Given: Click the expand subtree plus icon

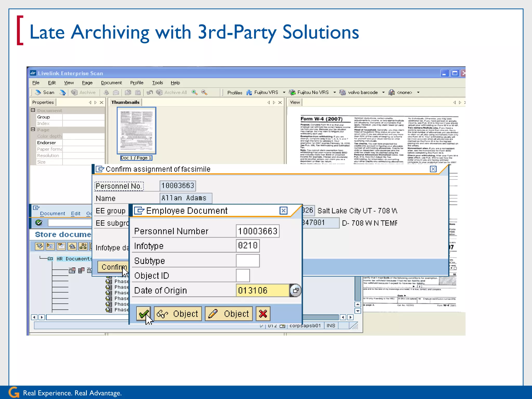Looking at the screenshot, I should click(x=50, y=246).
